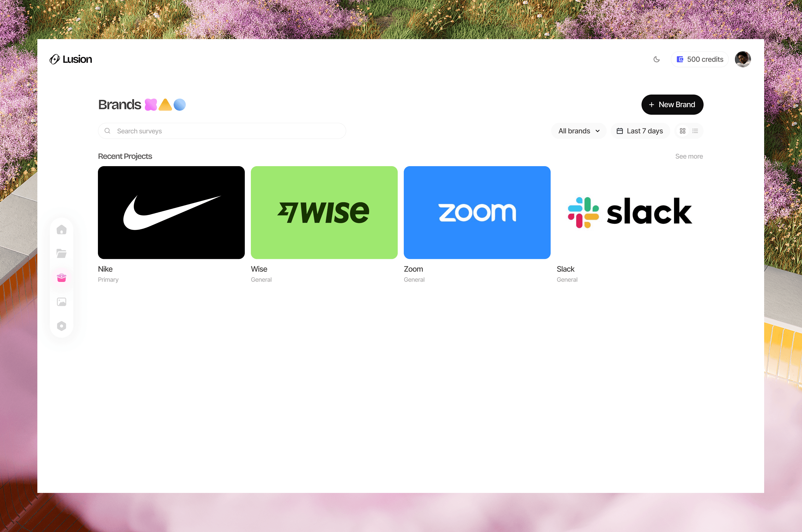This screenshot has width=802, height=532.
Task: Open the Last 7 days date filter
Action: point(640,131)
